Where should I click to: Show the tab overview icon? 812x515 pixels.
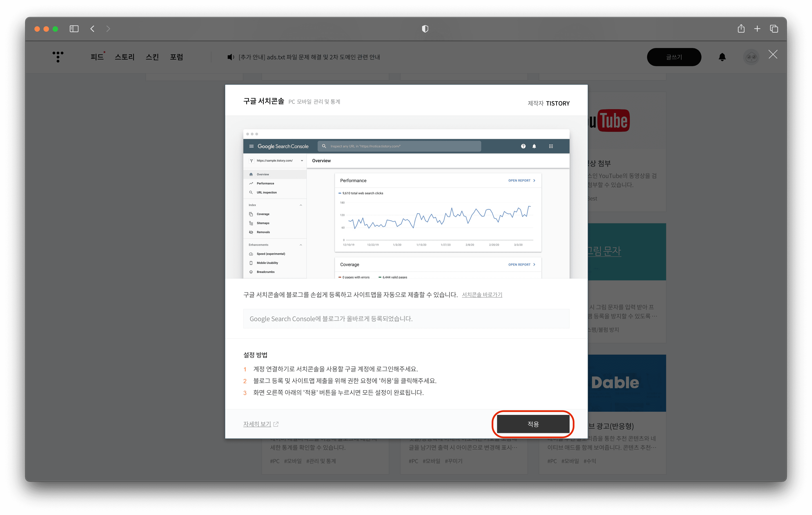tap(774, 29)
